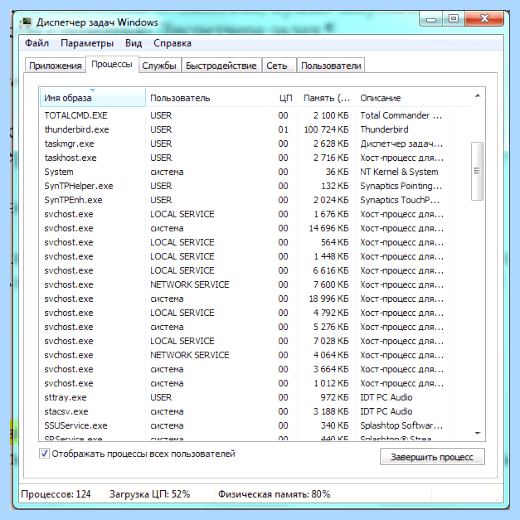
Task: Switch to the Приложения tab
Action: pyautogui.click(x=55, y=65)
